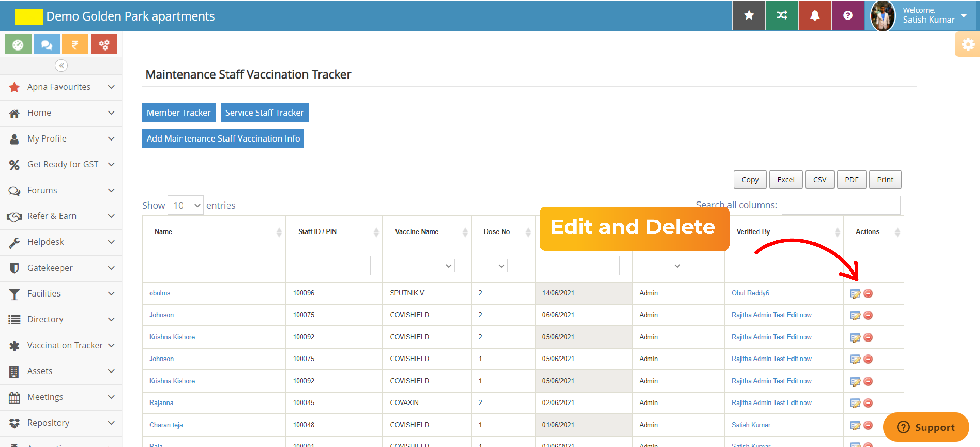This screenshot has height=447, width=980.
Task: Edit Krishna Kishore's dose 2 record
Action: pyautogui.click(x=855, y=337)
